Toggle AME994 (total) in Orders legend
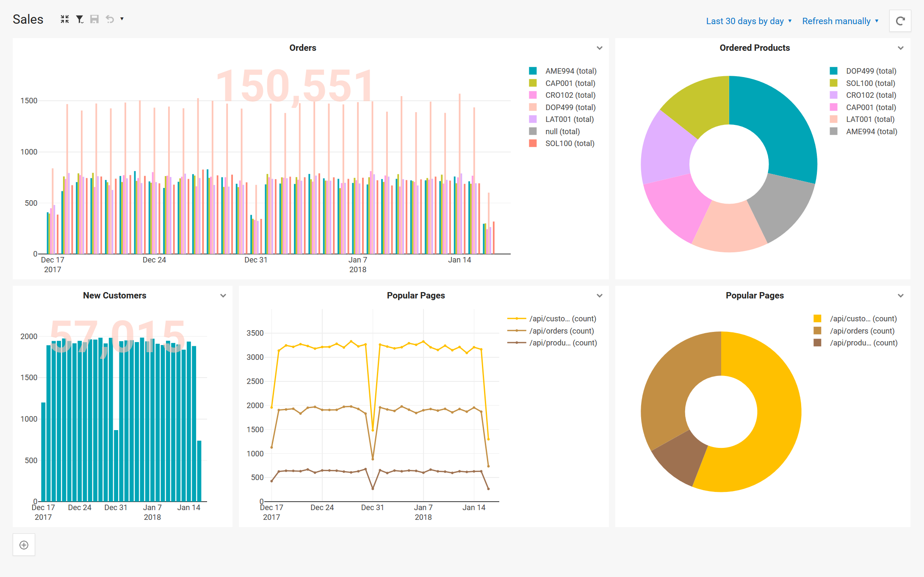924x577 pixels. [562, 71]
